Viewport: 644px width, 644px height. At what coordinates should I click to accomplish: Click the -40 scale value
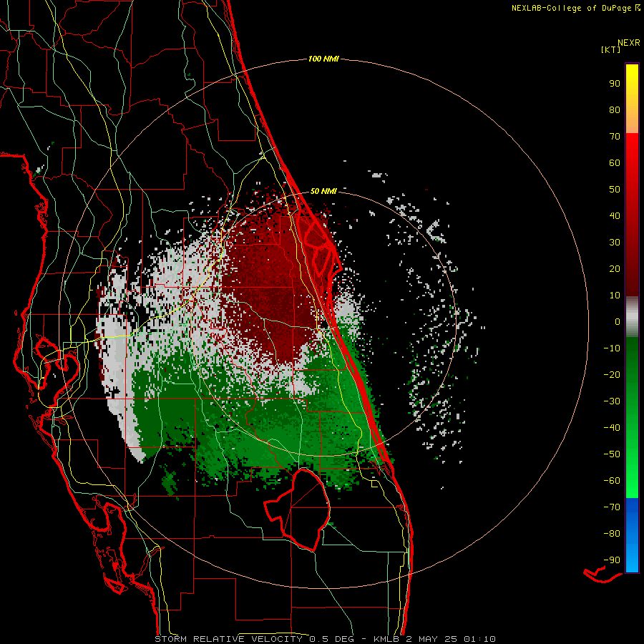[612, 428]
